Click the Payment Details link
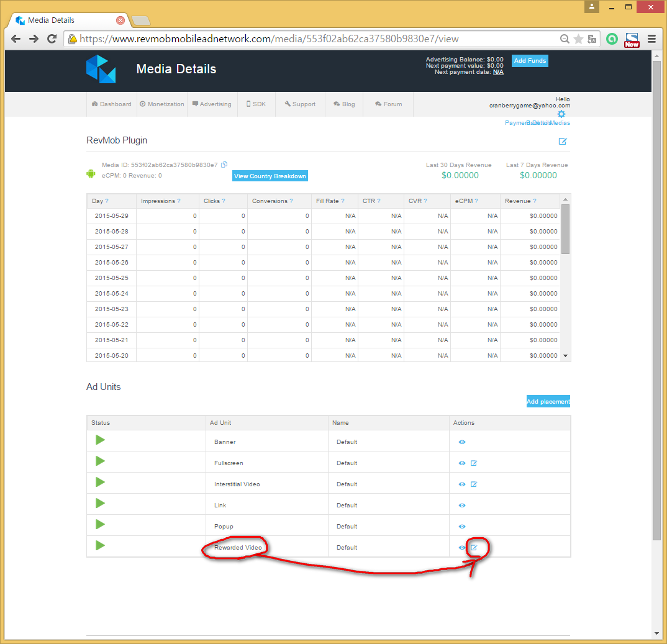The image size is (667, 644). pyautogui.click(x=527, y=123)
